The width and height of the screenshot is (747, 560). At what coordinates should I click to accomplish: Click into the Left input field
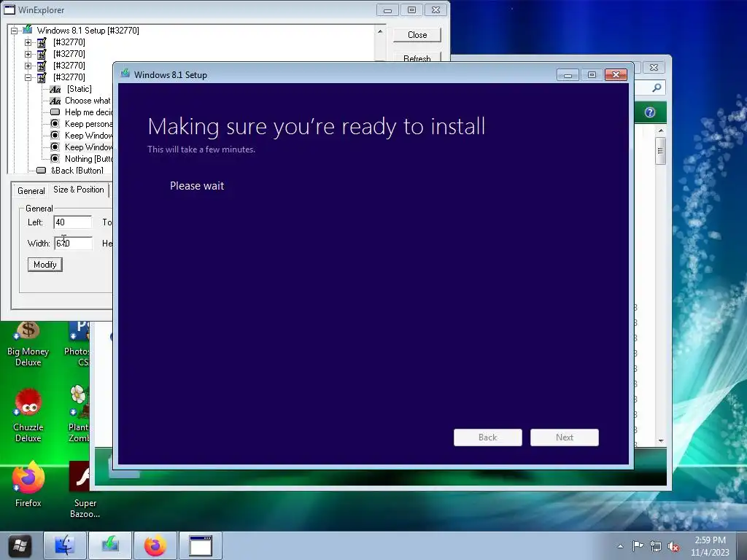pyautogui.click(x=72, y=222)
